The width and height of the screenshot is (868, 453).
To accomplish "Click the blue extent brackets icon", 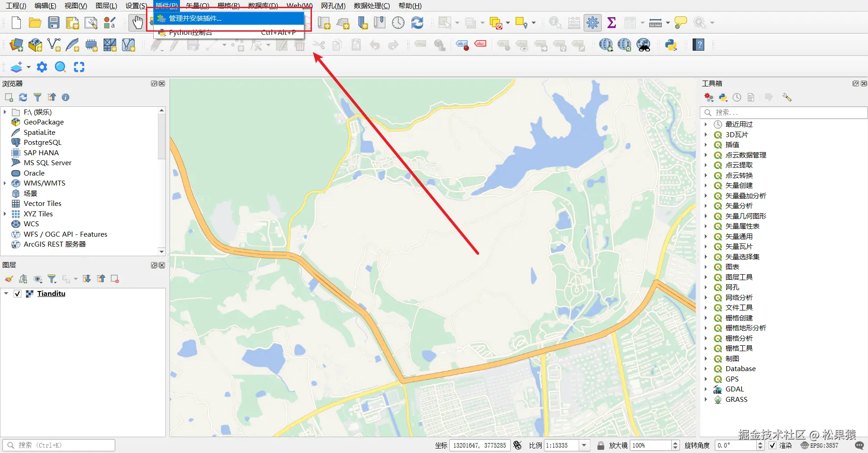I will (79, 67).
